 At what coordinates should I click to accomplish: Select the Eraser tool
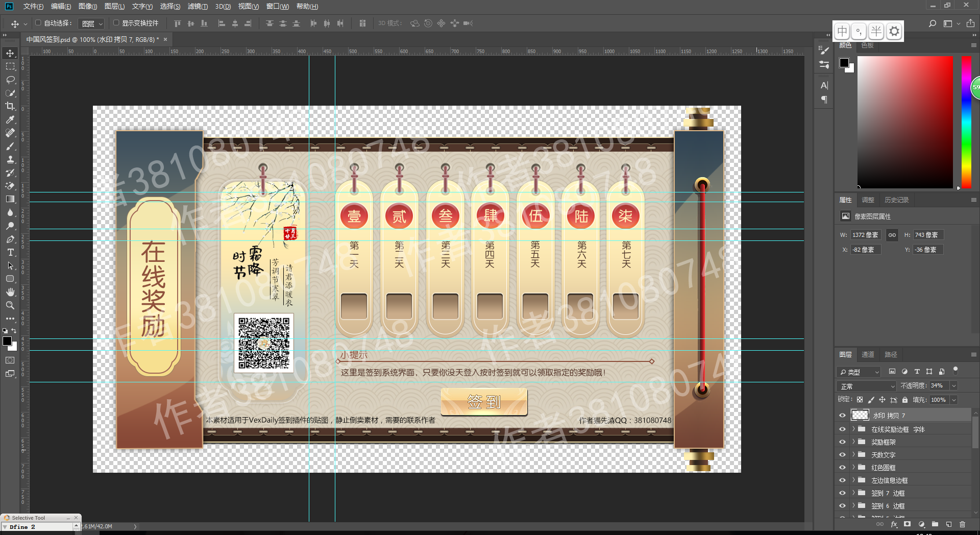pyautogui.click(x=10, y=186)
